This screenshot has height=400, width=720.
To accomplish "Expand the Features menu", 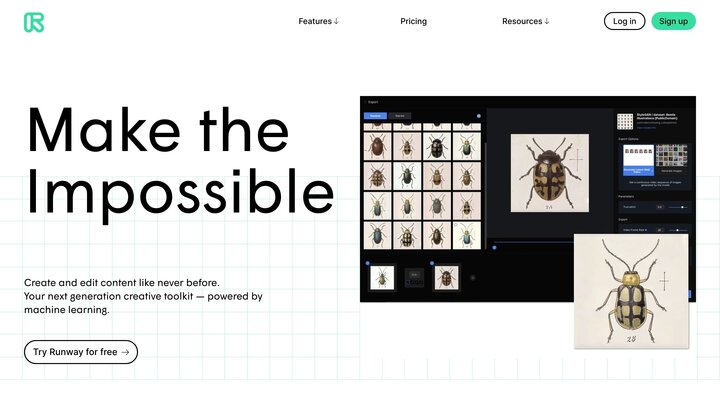I will pos(318,21).
